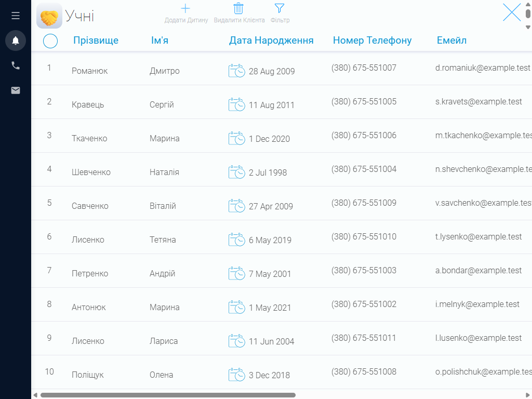This screenshot has width=532, height=399.
Task: Select the surname Кравець
Action: click(88, 105)
